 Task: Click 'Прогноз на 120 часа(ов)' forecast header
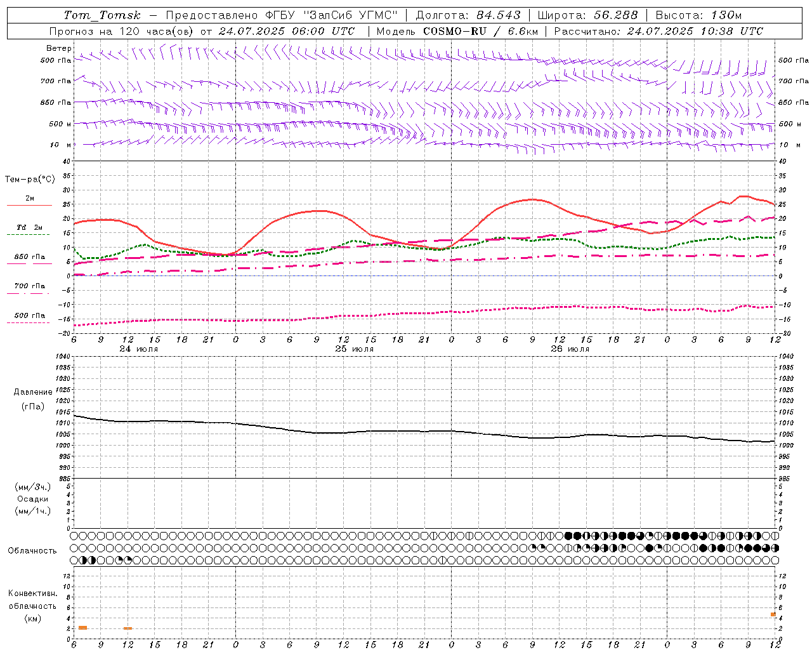click(122, 31)
